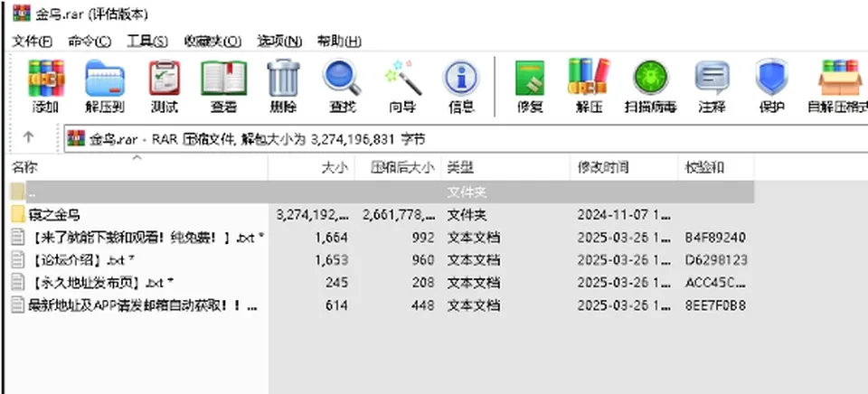The height and width of the screenshot is (394, 868).
Task: Click the checksum D6298123
Action: [x=716, y=259]
